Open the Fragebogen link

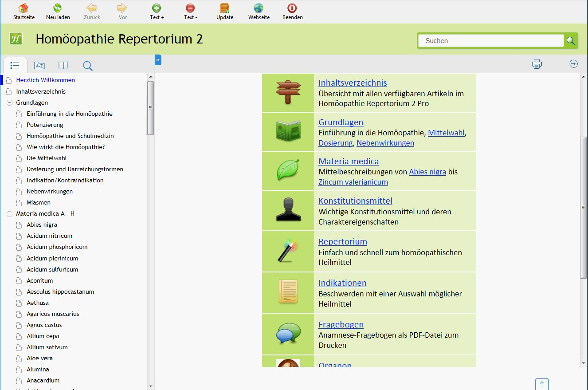pyautogui.click(x=341, y=324)
